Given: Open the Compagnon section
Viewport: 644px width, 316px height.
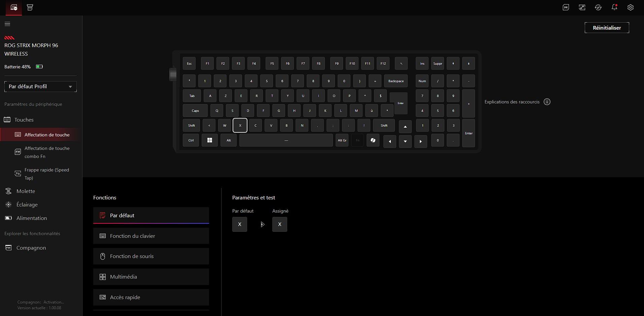Looking at the screenshot, I should tap(31, 248).
